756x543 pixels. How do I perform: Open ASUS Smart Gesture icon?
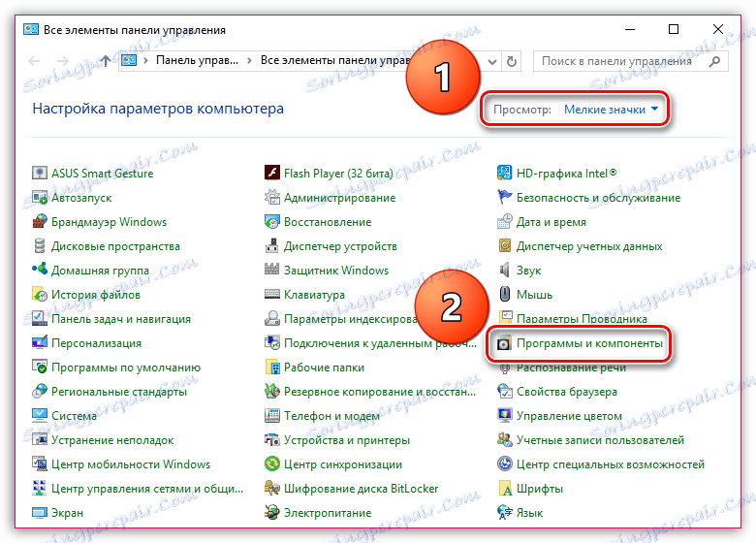tap(40, 174)
